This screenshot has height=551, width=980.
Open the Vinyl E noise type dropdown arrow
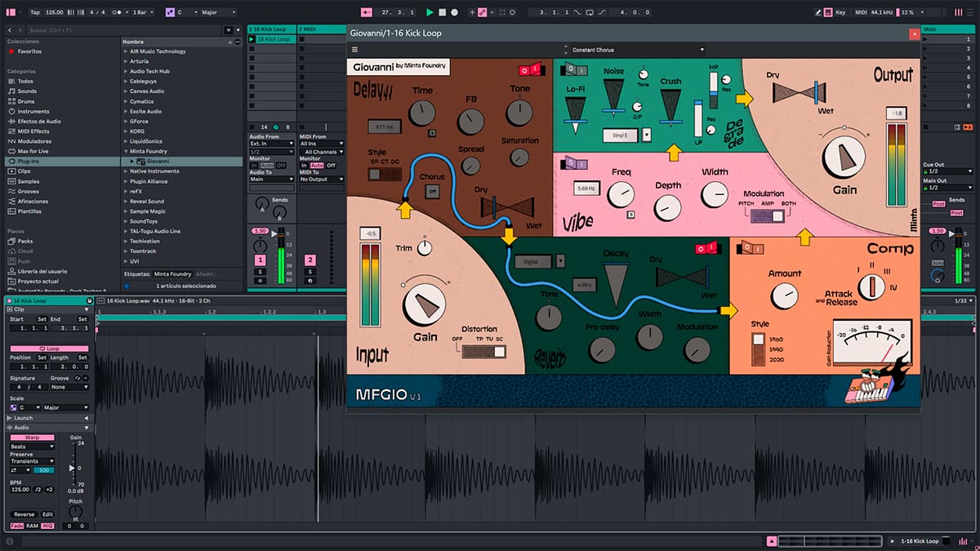tap(646, 136)
